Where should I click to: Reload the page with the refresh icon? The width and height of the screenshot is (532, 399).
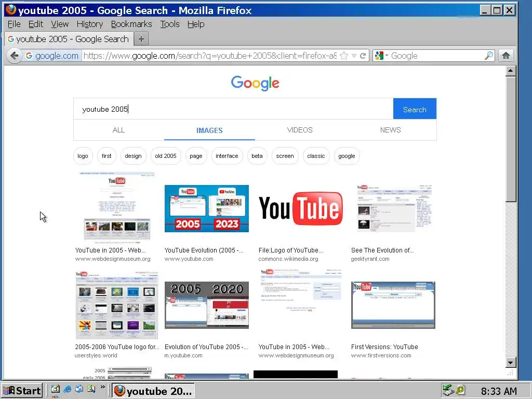coord(363,56)
